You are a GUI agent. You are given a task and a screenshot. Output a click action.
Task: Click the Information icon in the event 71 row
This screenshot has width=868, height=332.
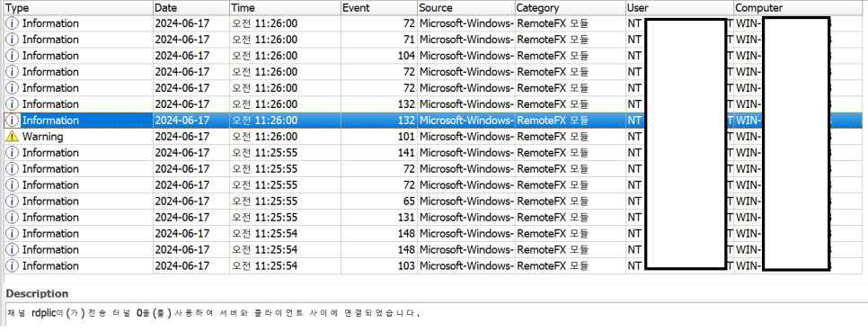[13, 40]
